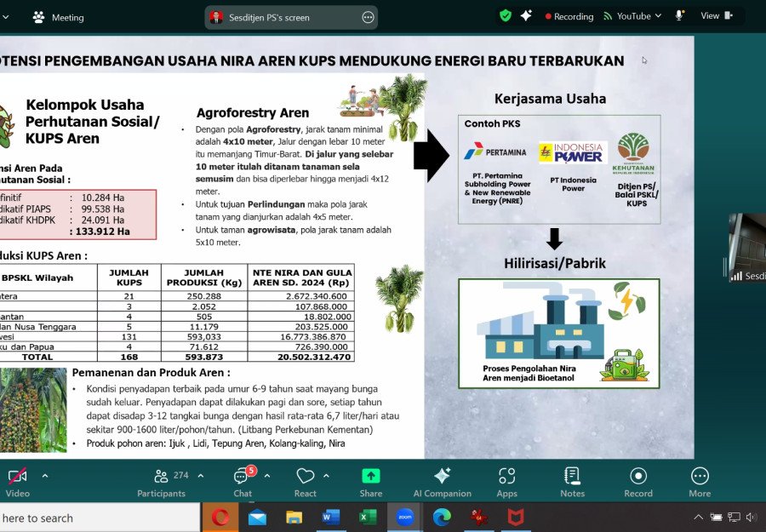The width and height of the screenshot is (766, 532).
Task: Show hidden system tray icons chevron
Action: pyautogui.click(x=699, y=517)
